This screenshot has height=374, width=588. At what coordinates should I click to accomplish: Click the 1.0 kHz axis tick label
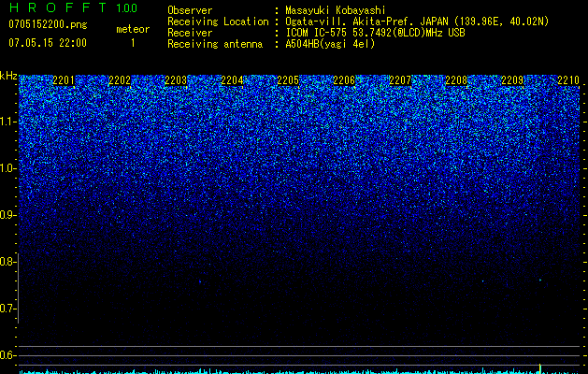click(7, 168)
